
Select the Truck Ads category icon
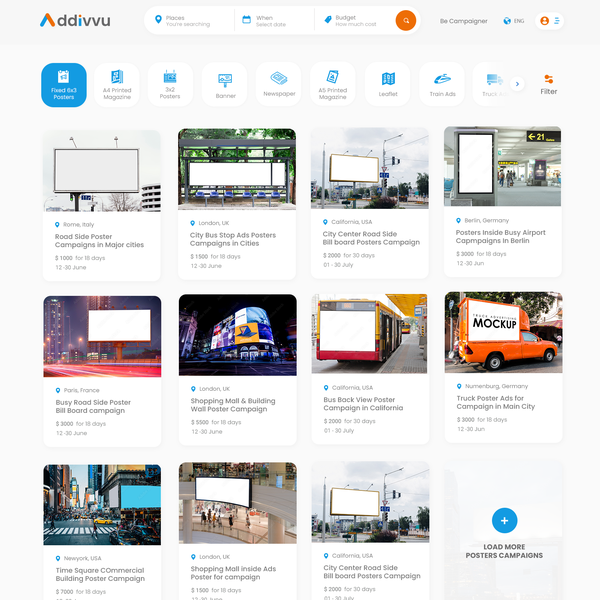coord(494,79)
